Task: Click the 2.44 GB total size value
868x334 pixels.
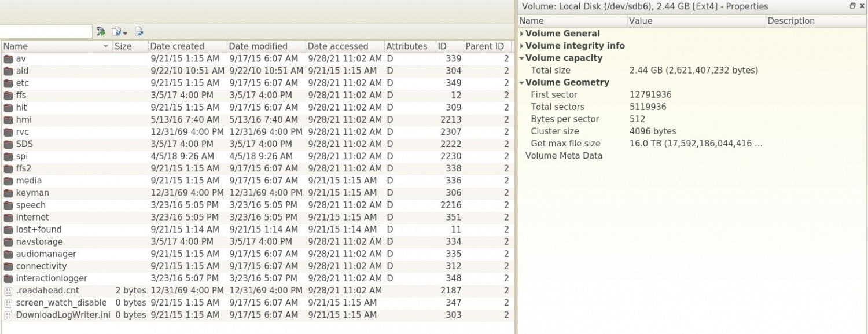Action: (694, 70)
